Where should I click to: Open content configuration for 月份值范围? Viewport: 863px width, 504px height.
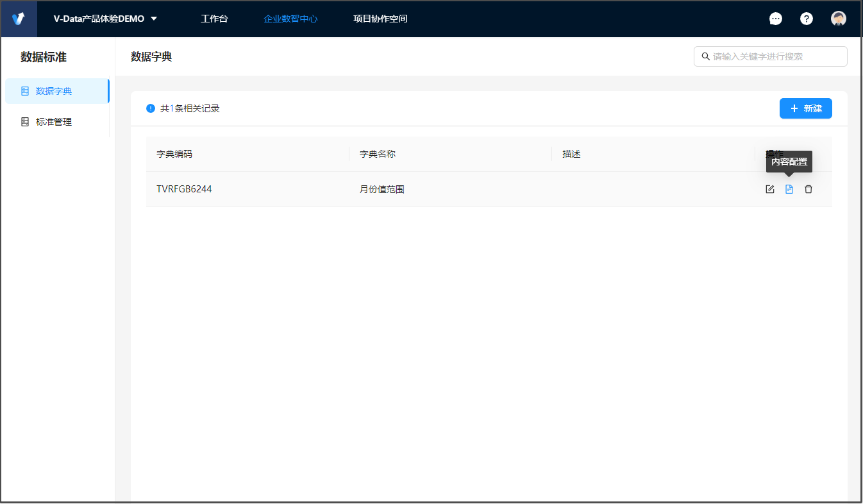tap(789, 189)
